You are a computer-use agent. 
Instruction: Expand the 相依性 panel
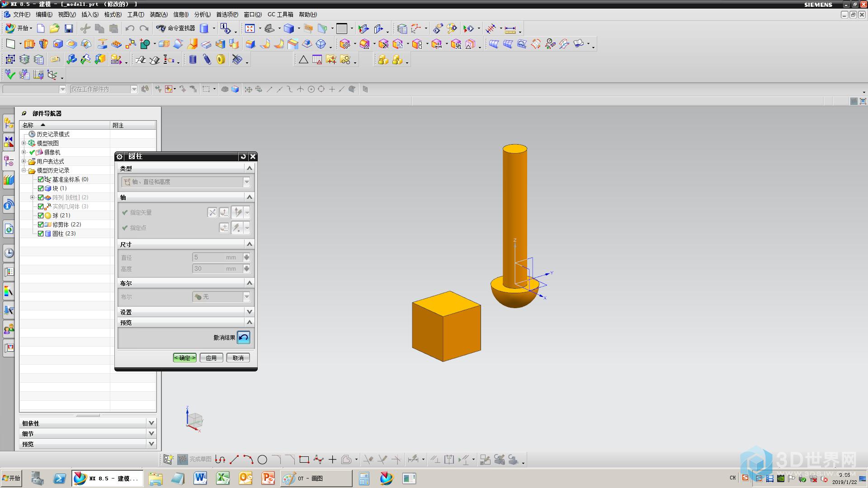(x=151, y=423)
